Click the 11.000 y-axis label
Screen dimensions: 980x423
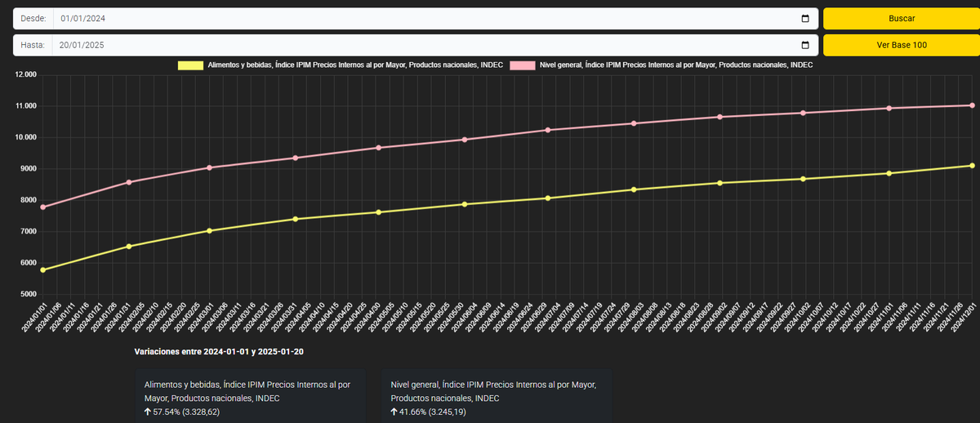(x=26, y=106)
